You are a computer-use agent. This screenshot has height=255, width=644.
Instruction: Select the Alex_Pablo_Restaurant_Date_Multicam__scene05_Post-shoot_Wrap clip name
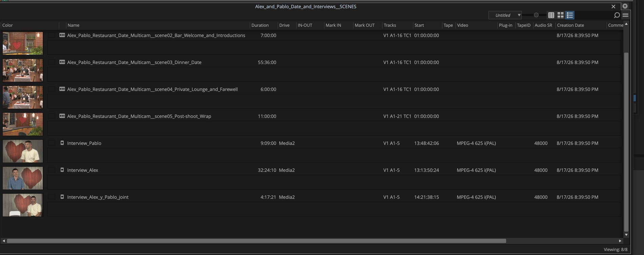pyautogui.click(x=139, y=116)
